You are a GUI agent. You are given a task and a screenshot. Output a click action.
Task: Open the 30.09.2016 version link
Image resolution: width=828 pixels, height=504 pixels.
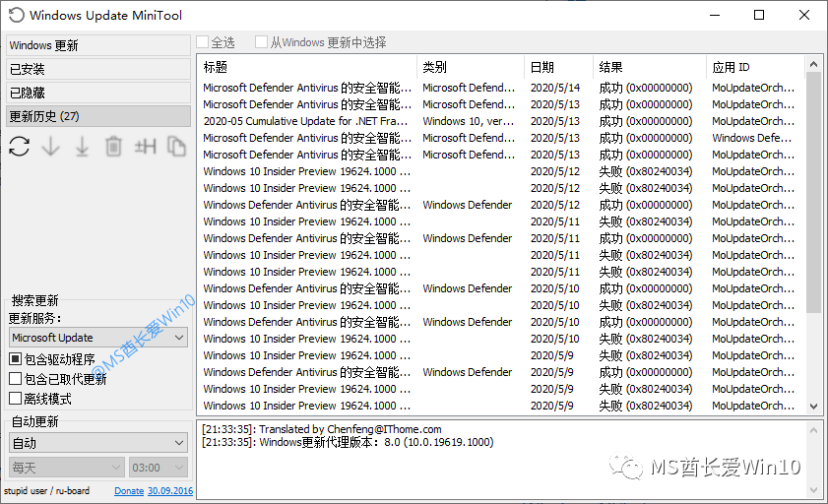170,491
